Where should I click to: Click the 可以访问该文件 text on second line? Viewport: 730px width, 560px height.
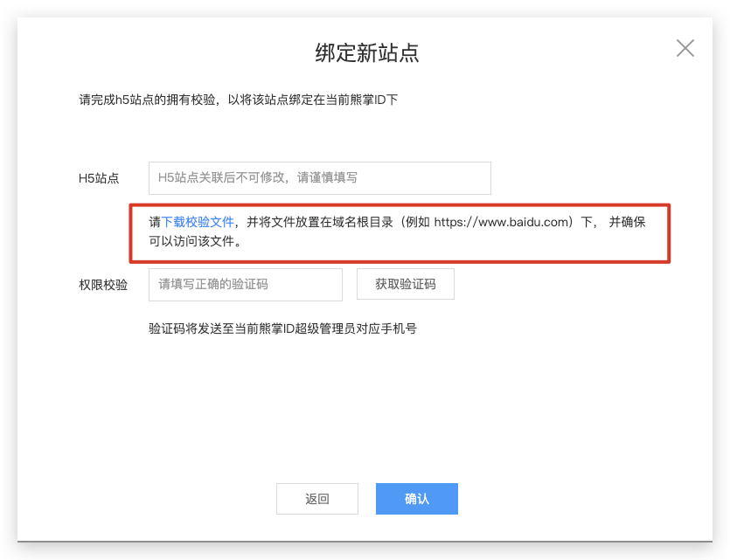pos(195,240)
